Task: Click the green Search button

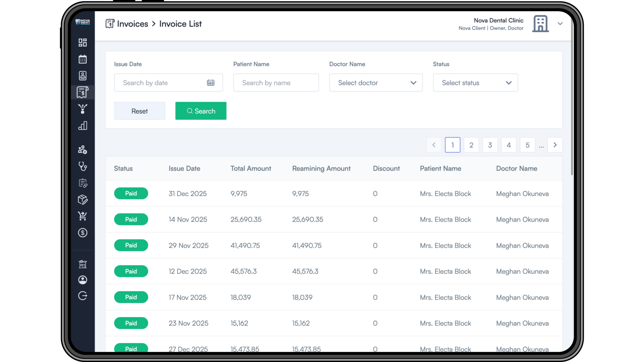Action: click(201, 111)
